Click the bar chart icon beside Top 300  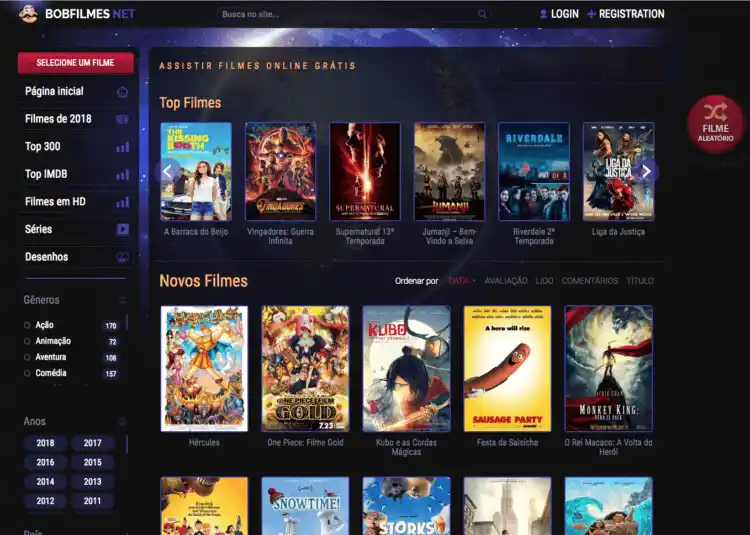(x=123, y=147)
